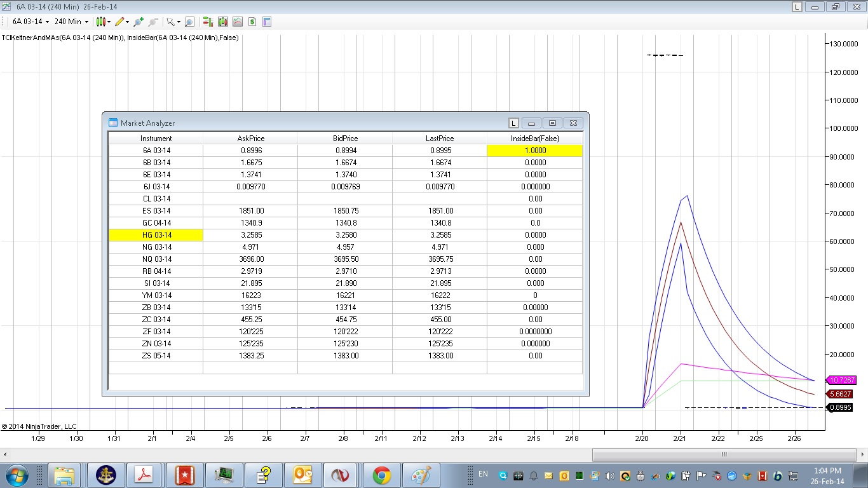The height and width of the screenshot is (488, 868).
Task: Open the Strategies dollar sign icon
Action: coord(252,22)
